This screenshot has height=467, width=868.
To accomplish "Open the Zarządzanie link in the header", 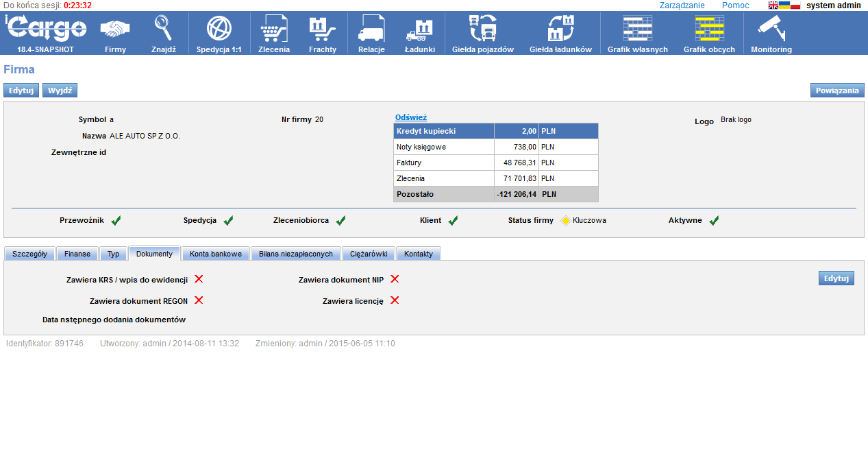I will point(682,5).
